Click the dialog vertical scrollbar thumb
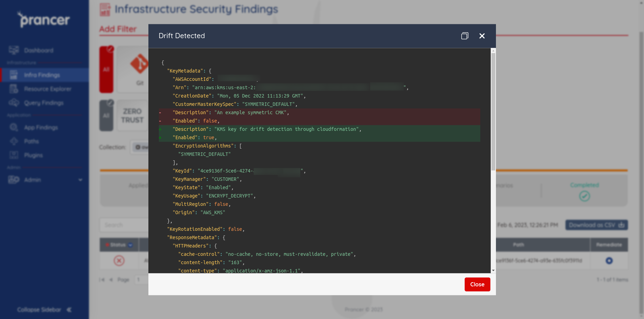Viewport: 644px width, 319px height. pos(493,112)
